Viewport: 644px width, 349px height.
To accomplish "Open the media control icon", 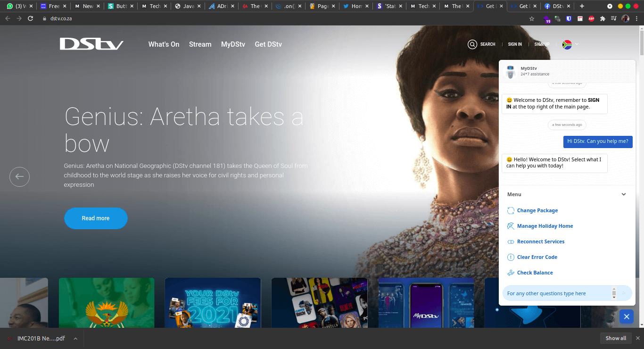I will click(x=614, y=18).
